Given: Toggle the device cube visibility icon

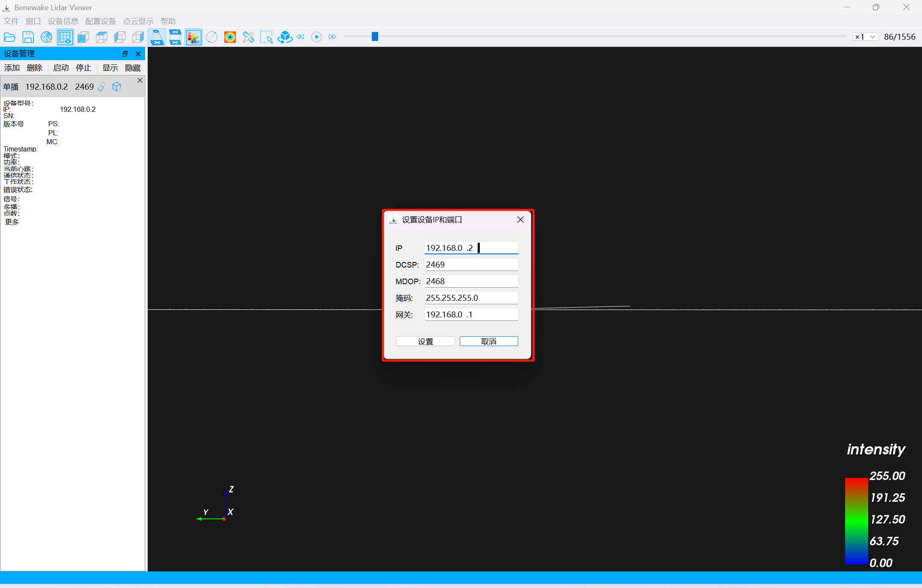Looking at the screenshot, I should click(117, 87).
